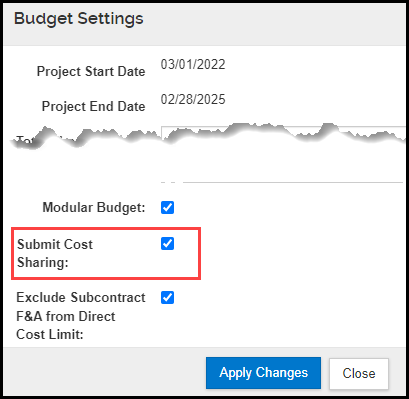Uncheck the Modular Budget checkbox
This screenshot has height=399, width=409.
[167, 207]
